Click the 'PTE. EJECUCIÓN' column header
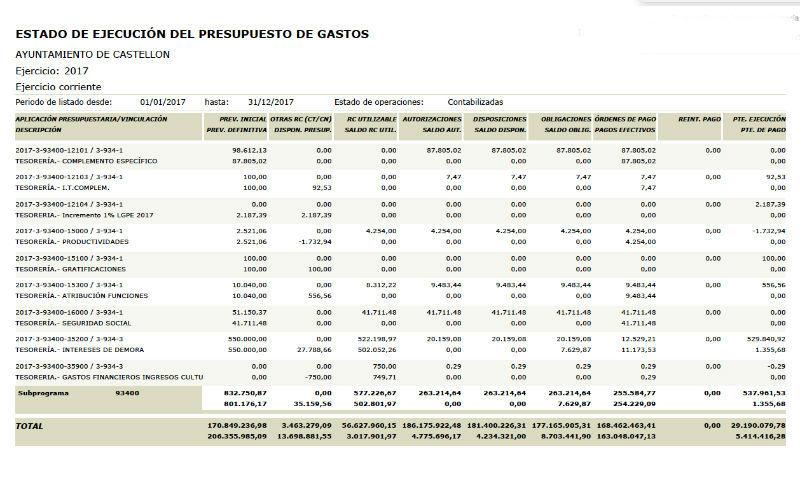 coord(758,119)
